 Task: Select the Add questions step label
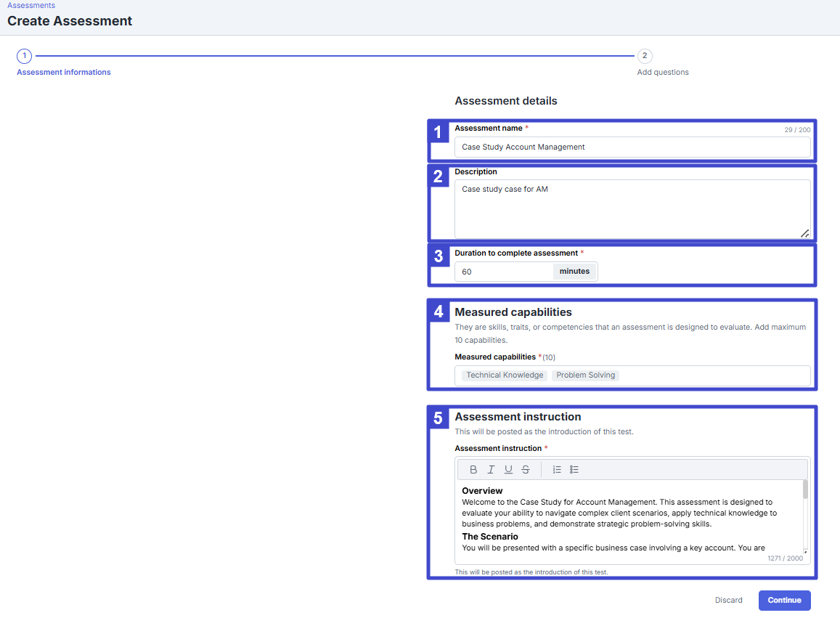point(662,73)
